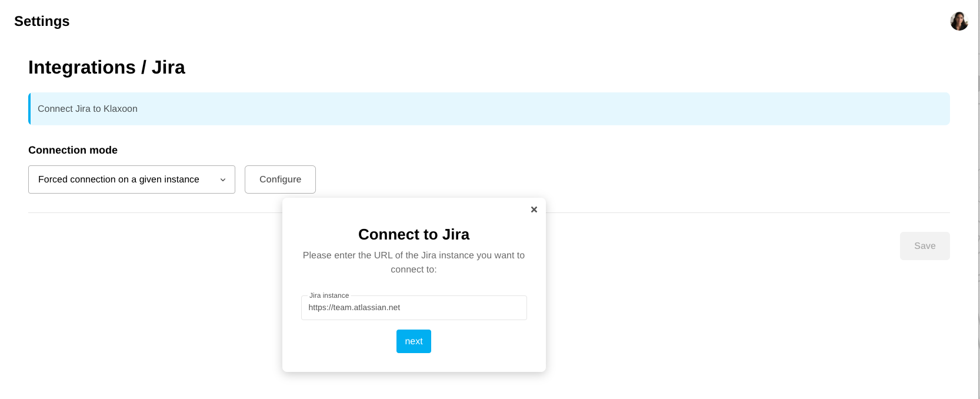Click the greyed-out Save button

[x=924, y=246]
